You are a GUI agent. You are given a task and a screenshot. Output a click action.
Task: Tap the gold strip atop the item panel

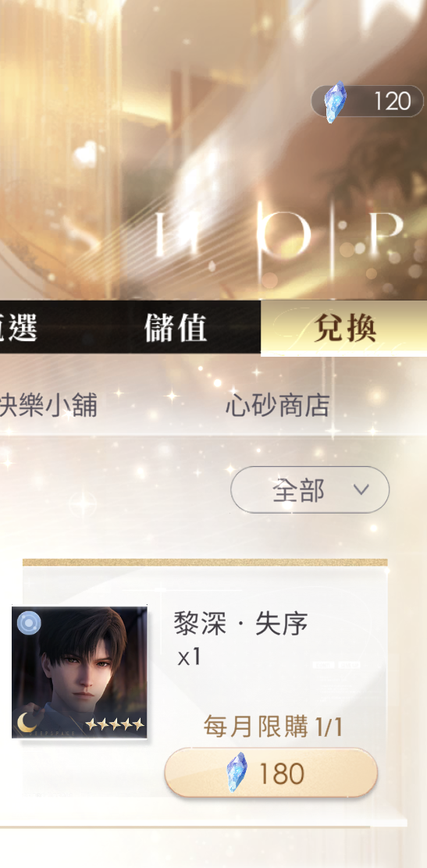[205, 563]
